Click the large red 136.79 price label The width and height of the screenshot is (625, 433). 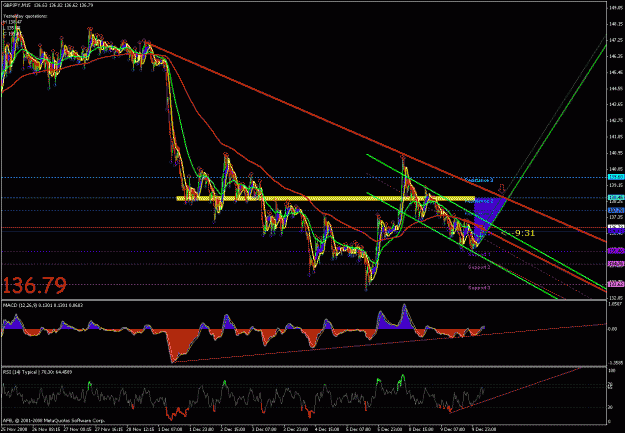(35, 285)
